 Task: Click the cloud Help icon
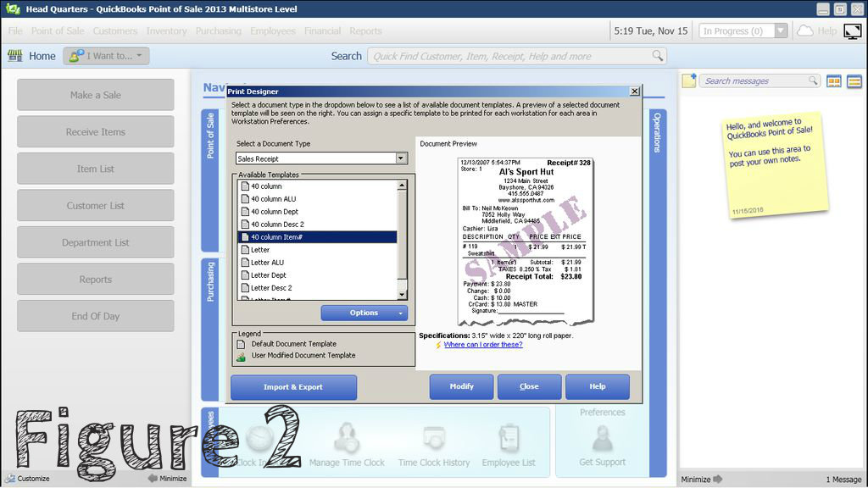point(805,31)
